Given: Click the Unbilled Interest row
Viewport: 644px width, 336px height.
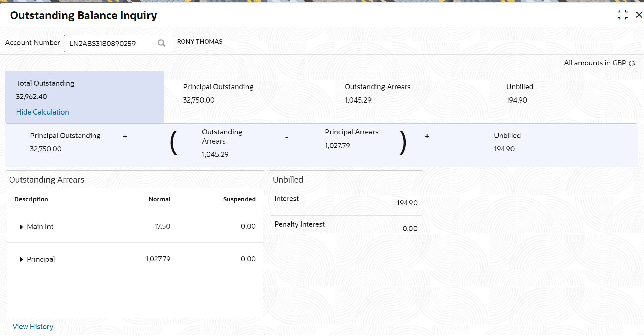Looking at the screenshot, I should [x=346, y=202].
